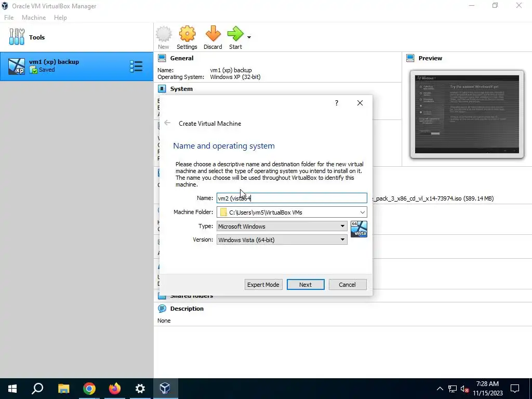The width and height of the screenshot is (532, 399).
Task: Open the Machine menu
Action: tap(34, 18)
